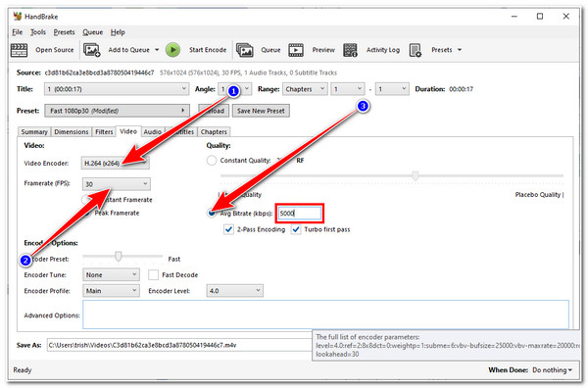Open the end chapter dropdown
Image resolution: width=588 pixels, height=388 pixels.
click(392, 89)
